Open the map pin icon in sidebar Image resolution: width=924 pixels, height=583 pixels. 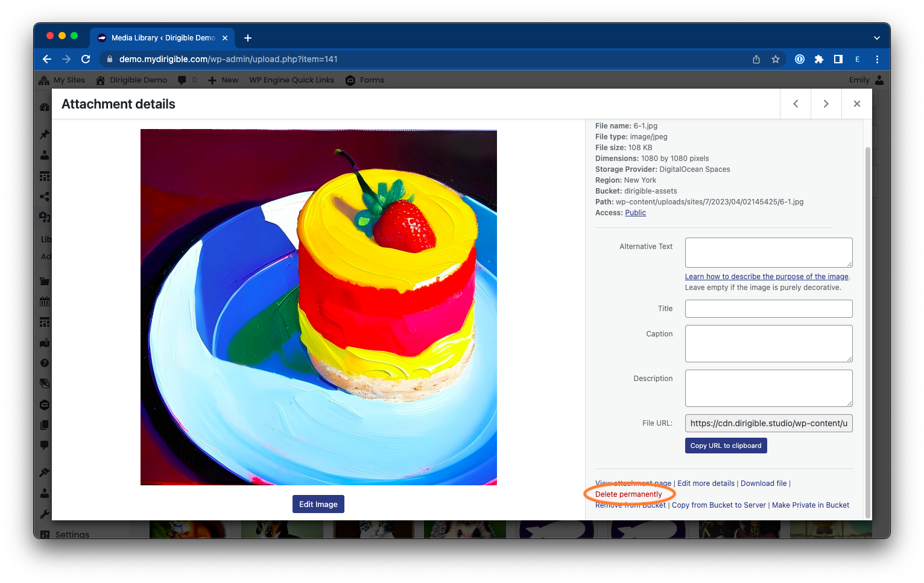click(45, 343)
